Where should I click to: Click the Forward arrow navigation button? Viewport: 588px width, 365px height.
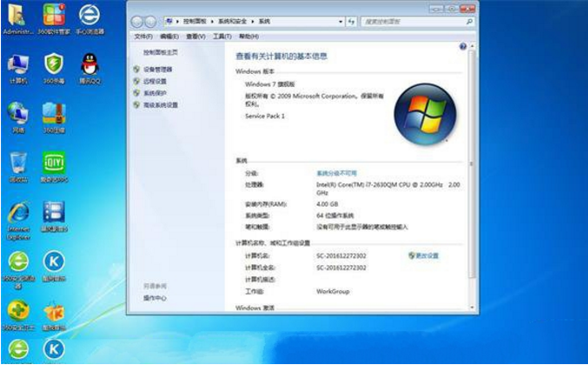(150, 22)
